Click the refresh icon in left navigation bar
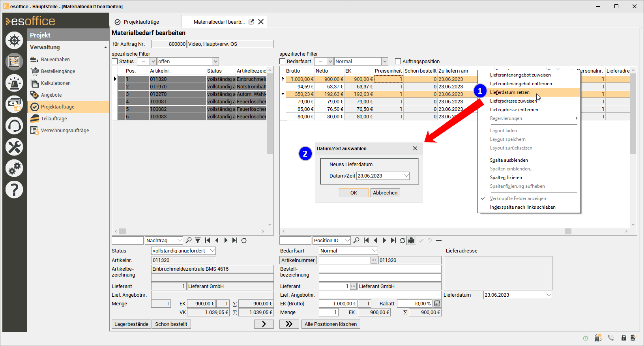 (244, 241)
